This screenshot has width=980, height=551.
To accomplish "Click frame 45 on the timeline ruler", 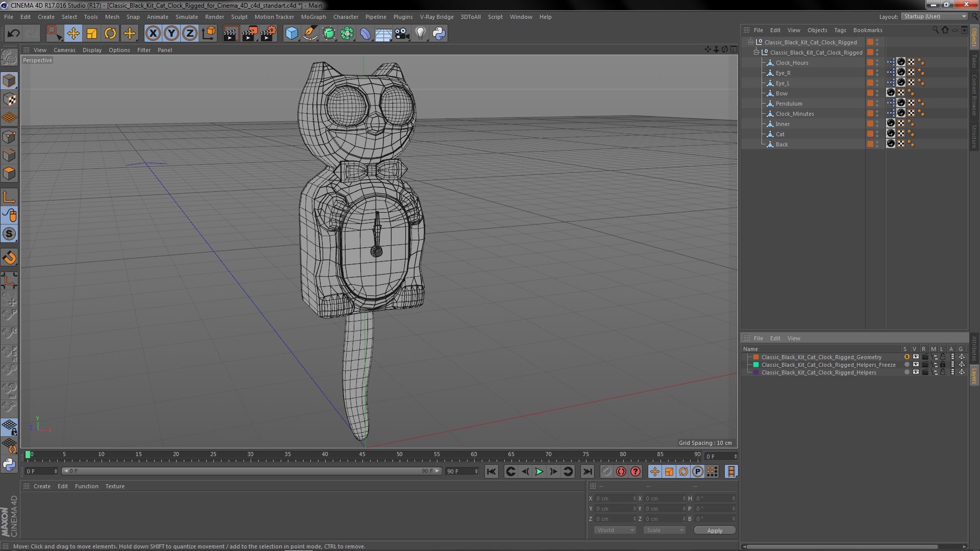I will pyautogui.click(x=362, y=455).
